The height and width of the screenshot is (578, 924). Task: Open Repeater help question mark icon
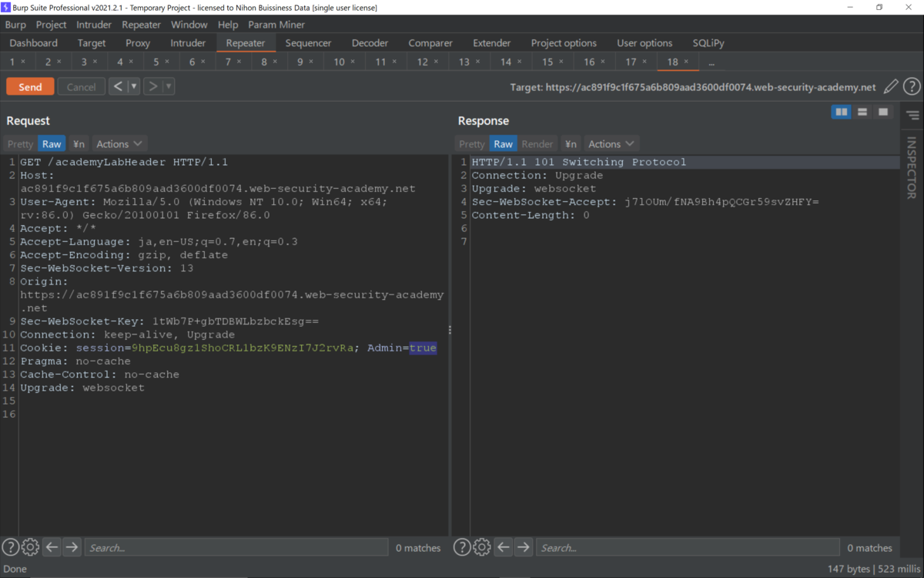(912, 87)
